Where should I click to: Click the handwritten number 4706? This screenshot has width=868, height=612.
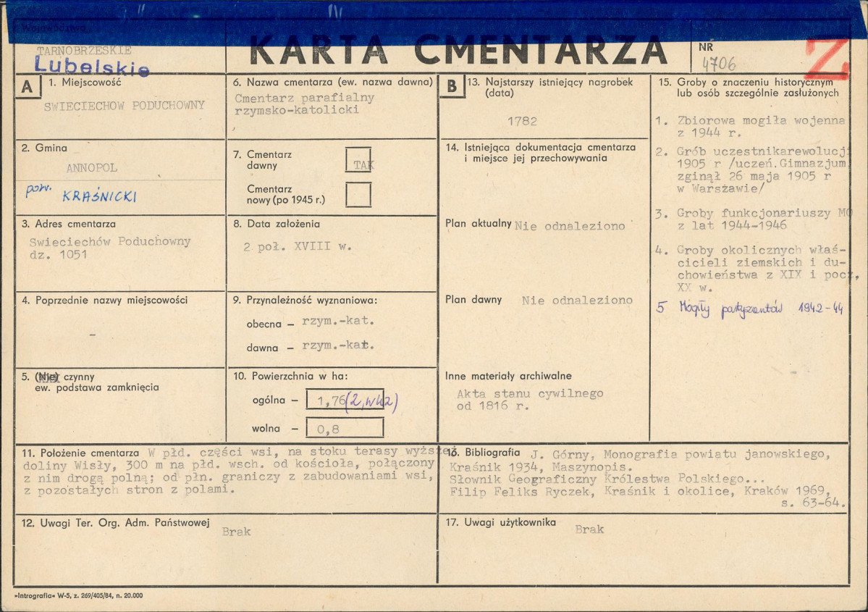coord(719,64)
